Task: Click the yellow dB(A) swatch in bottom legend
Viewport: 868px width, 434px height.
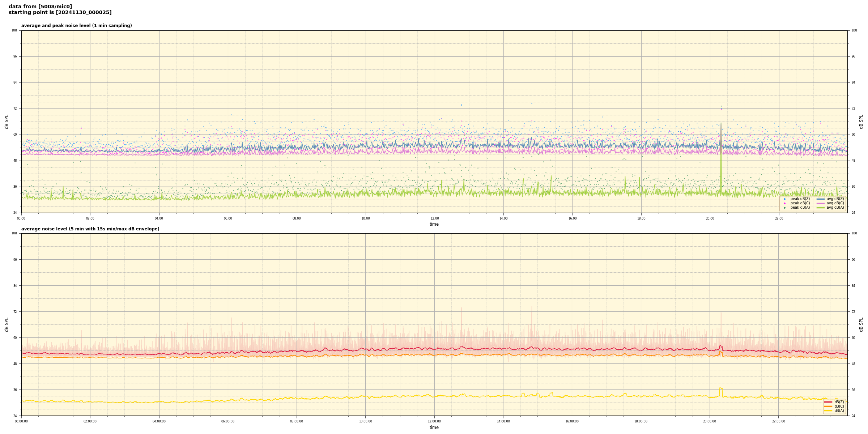Action: pos(828,410)
